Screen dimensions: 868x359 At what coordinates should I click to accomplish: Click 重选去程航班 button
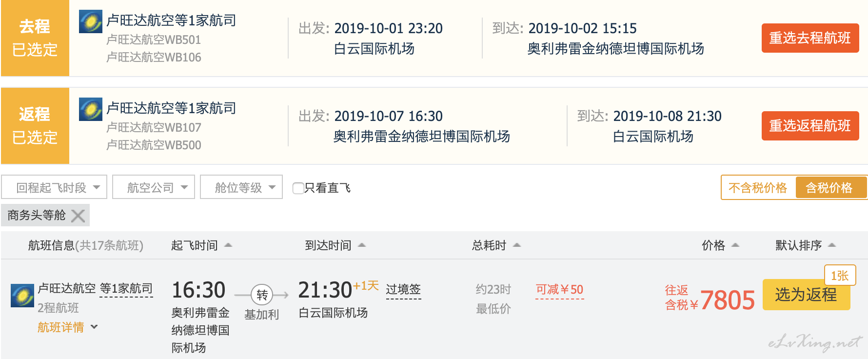click(x=810, y=38)
